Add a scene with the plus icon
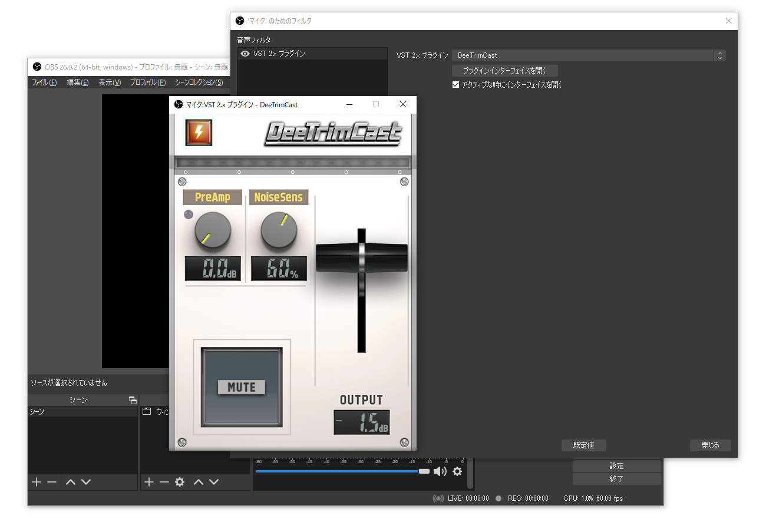Image resolution: width=766 pixels, height=532 pixels. (x=37, y=482)
